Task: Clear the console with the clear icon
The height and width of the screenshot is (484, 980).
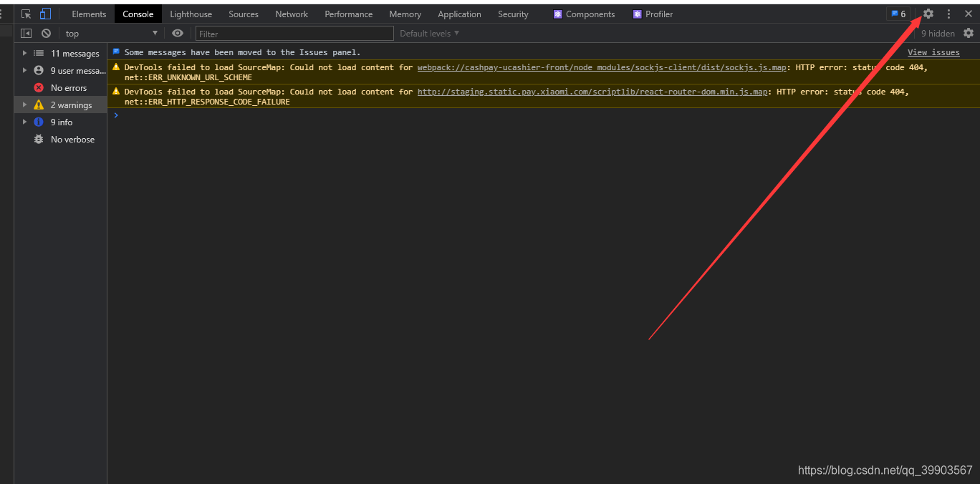Action: click(46, 33)
